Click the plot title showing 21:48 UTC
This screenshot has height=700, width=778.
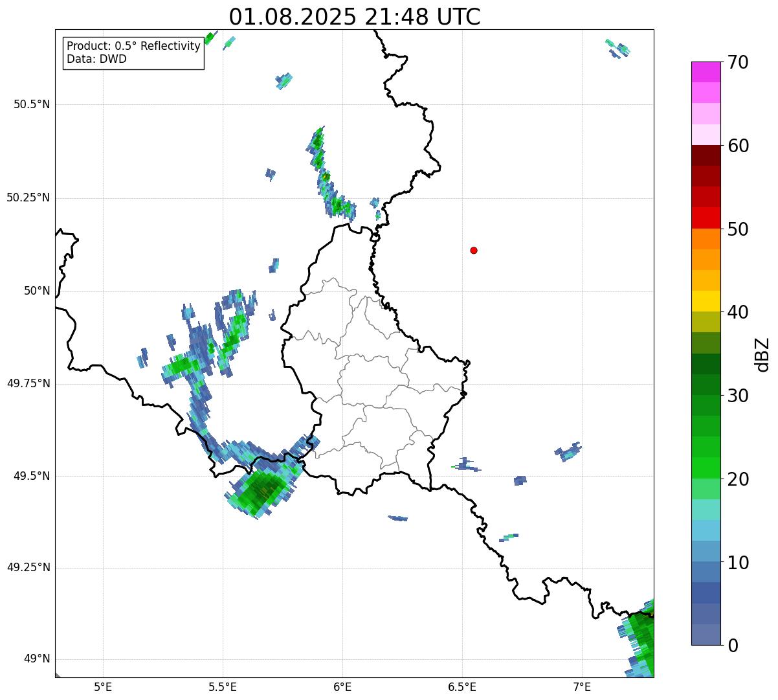(355, 17)
